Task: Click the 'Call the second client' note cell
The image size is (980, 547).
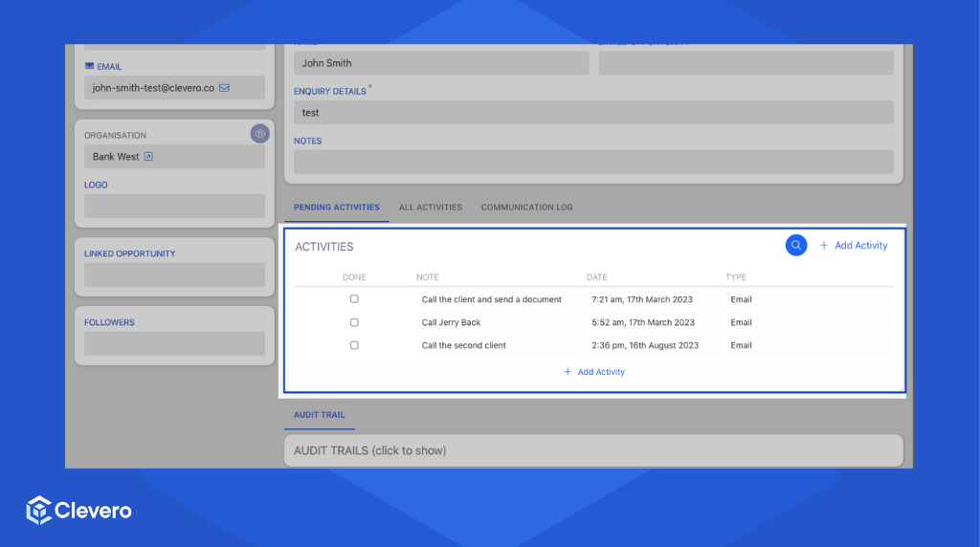Action: point(498,345)
